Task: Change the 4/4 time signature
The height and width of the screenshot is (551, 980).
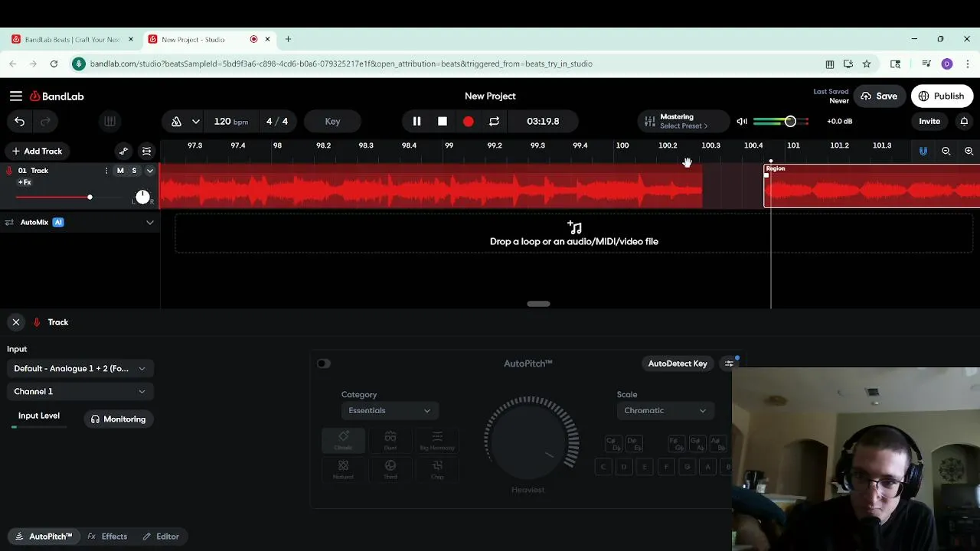Action: point(277,121)
